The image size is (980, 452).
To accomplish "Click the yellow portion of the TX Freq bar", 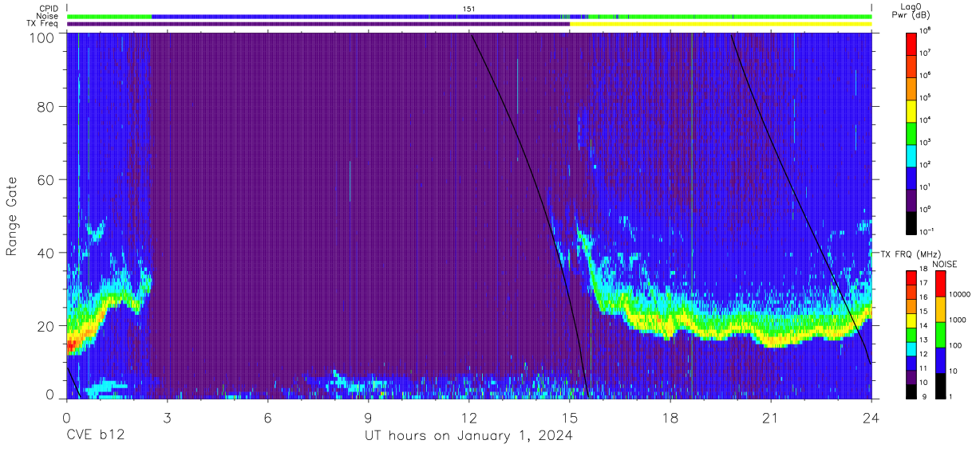I will tap(721, 24).
